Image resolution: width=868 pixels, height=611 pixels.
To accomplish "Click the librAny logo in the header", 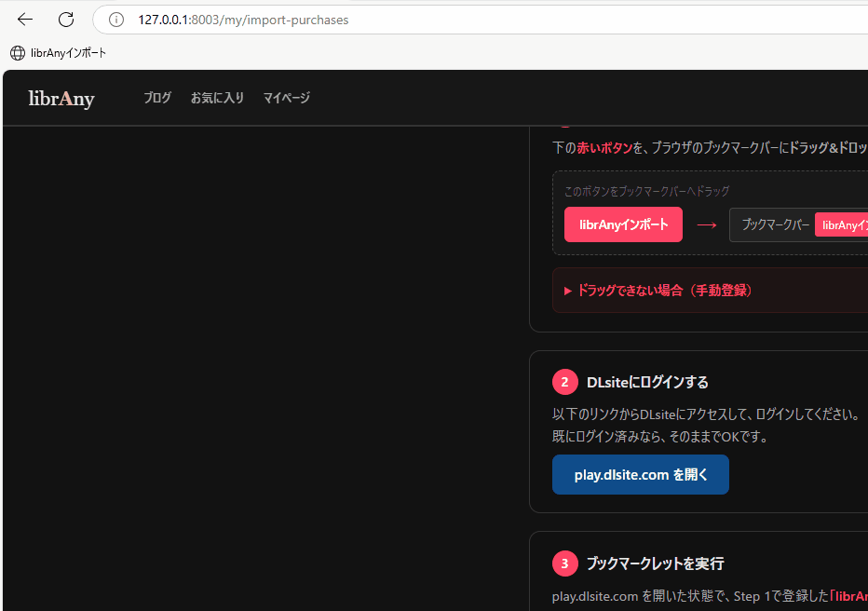I will [60, 98].
